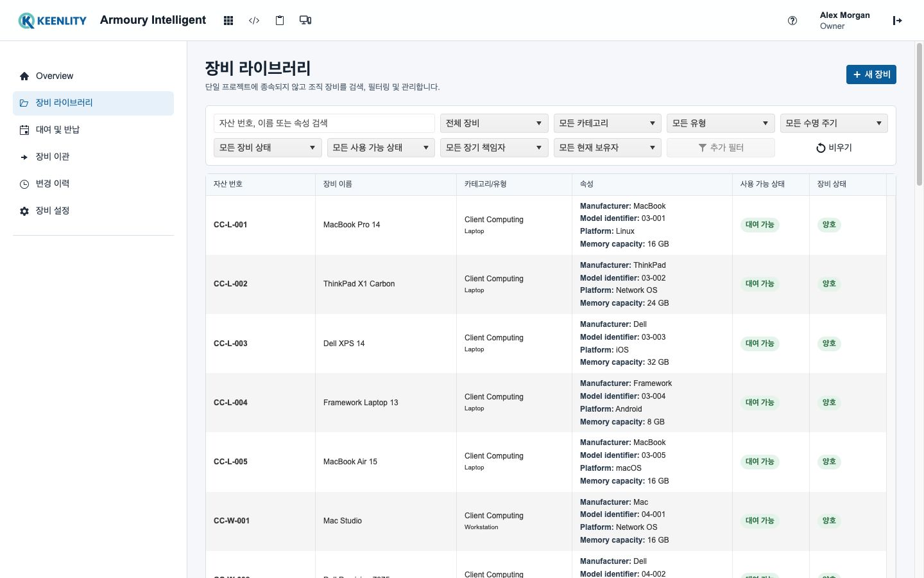Screen dimensions: 924x578
Task: Click the folder icon for 장비 라이브러리
Action: [x=24, y=103]
